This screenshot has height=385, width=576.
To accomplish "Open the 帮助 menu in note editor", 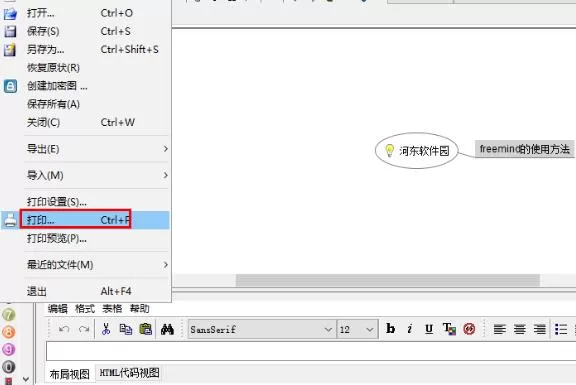I will tap(140, 309).
